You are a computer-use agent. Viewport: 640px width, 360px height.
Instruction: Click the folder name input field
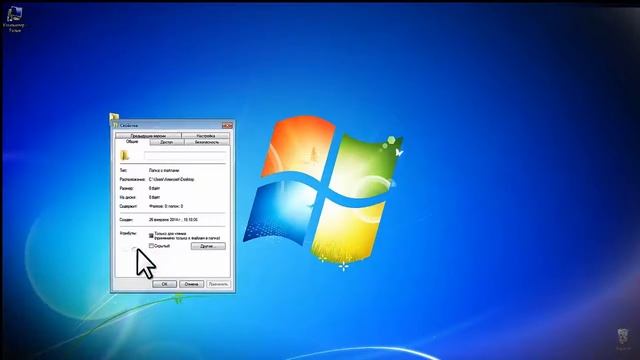[185, 156]
